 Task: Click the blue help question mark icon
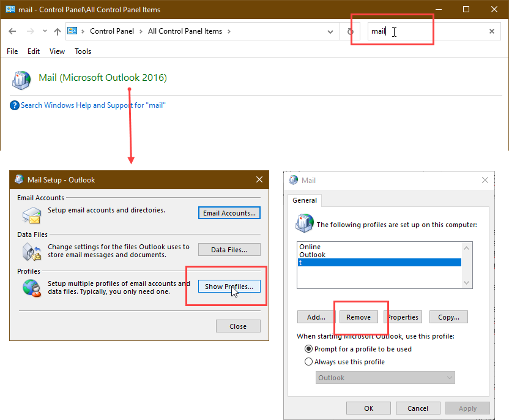(15, 105)
